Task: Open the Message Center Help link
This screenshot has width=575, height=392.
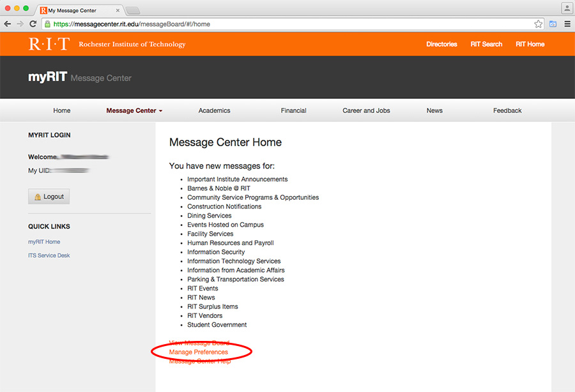Action: pos(200,361)
